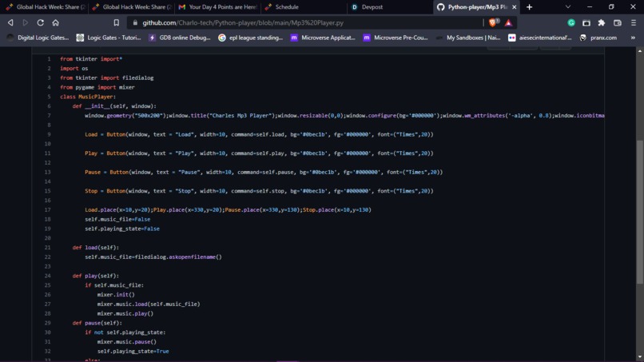Click the page vertical scrollbar thumb
The image size is (644, 362).
tap(639, 212)
